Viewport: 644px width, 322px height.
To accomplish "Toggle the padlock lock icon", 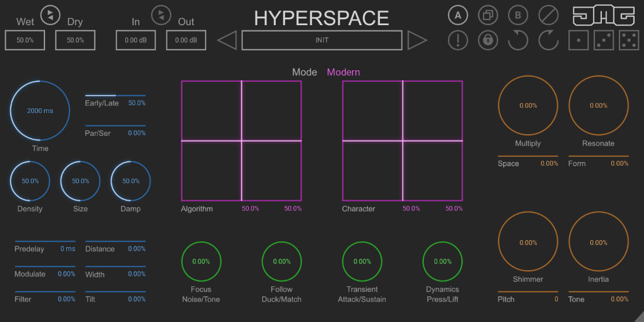I will (x=488, y=40).
